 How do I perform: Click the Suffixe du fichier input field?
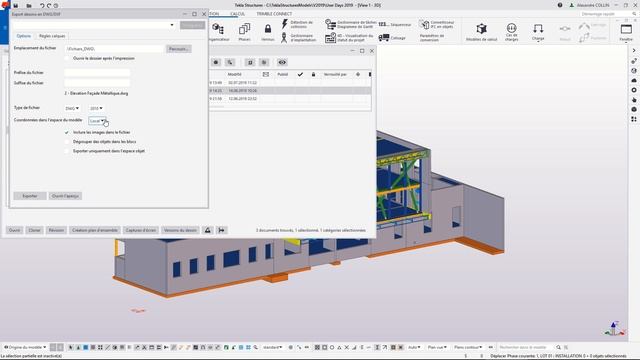click(x=97, y=83)
